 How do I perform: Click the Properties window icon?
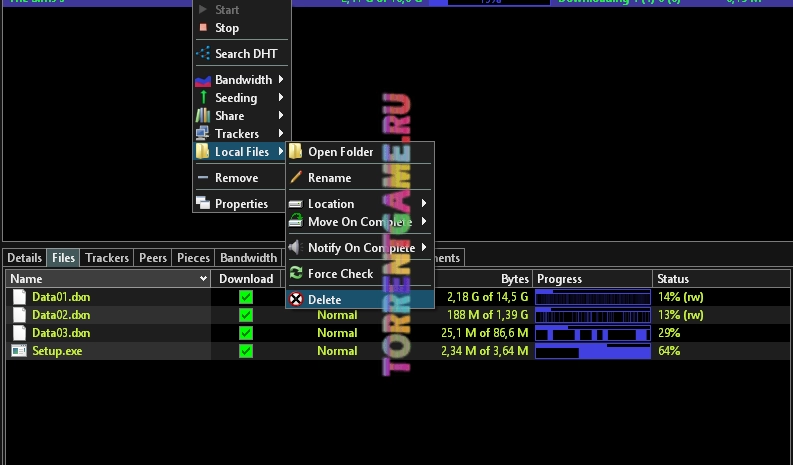click(x=203, y=203)
